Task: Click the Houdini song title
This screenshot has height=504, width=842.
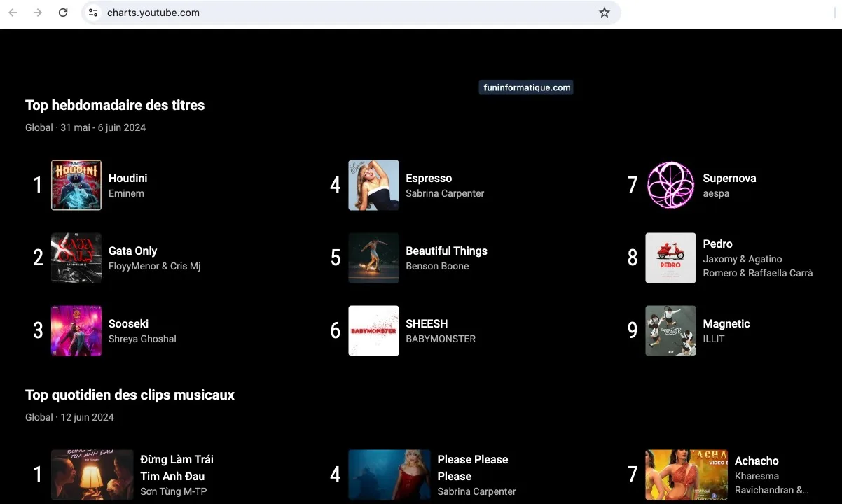Action: 127,178
